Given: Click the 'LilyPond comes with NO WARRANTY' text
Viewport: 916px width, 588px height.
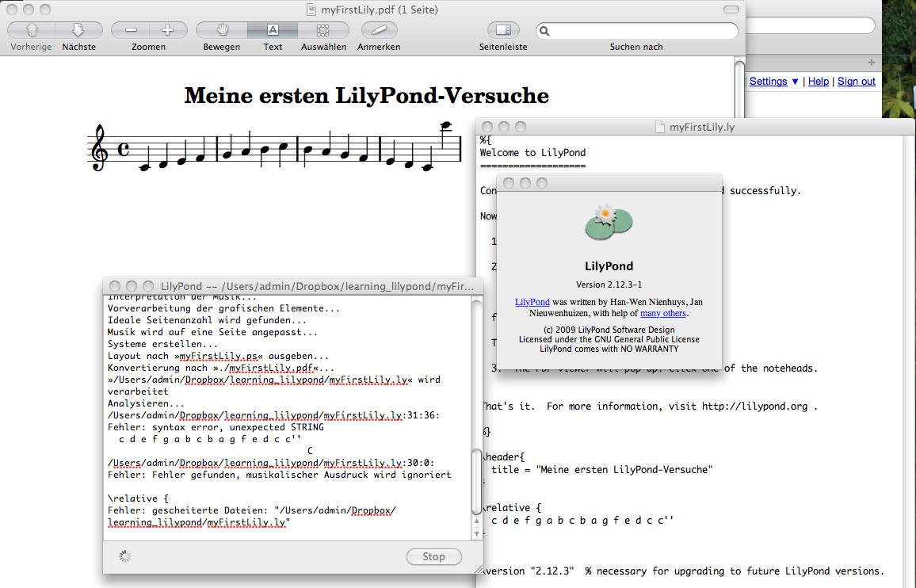Looking at the screenshot, I should (609, 349).
